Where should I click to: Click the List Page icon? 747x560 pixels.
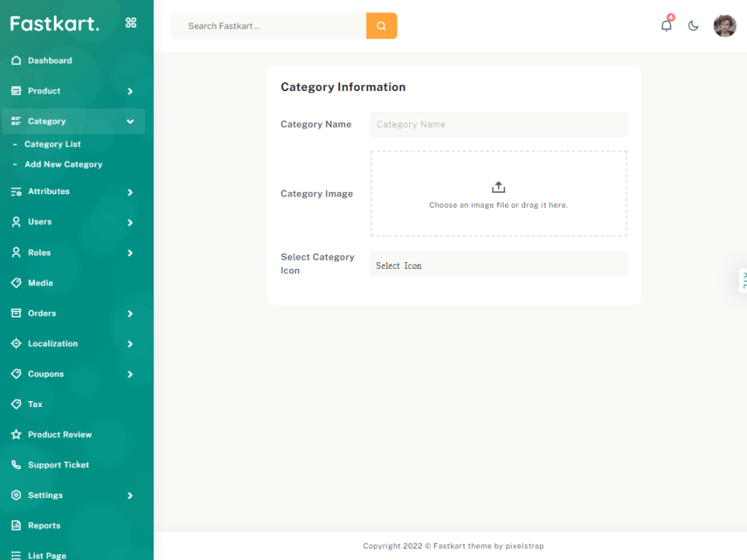(x=16, y=556)
